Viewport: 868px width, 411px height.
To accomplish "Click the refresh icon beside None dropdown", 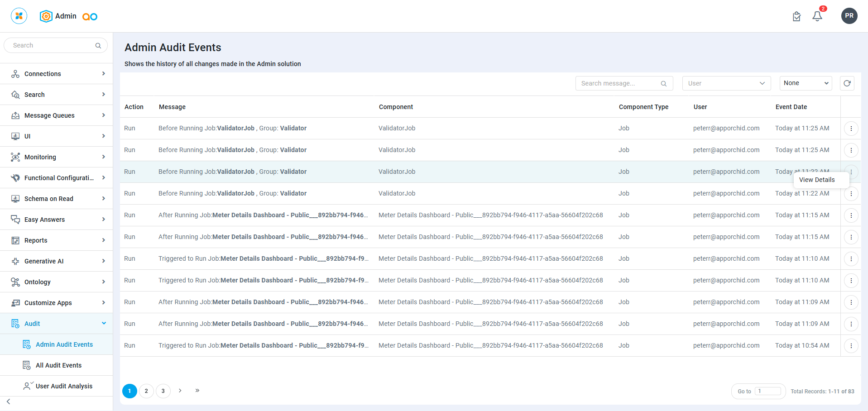I will tap(847, 83).
